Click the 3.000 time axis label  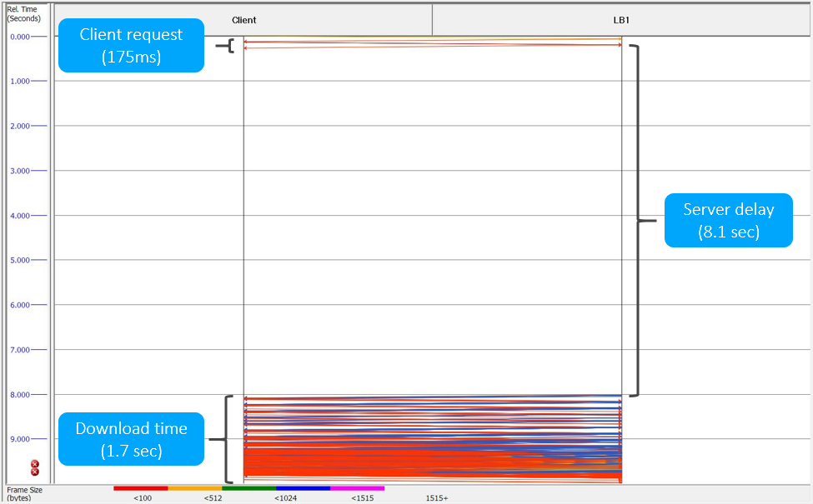pyautogui.click(x=20, y=171)
